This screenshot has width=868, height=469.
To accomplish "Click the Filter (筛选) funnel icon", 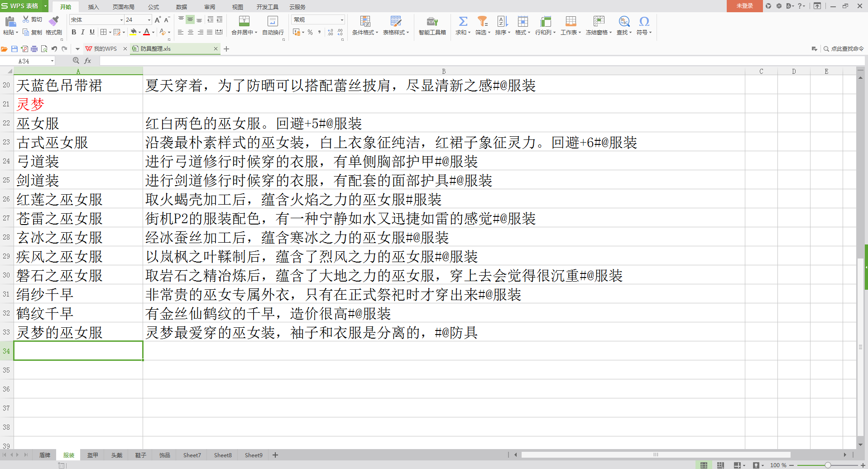I will (x=483, y=21).
